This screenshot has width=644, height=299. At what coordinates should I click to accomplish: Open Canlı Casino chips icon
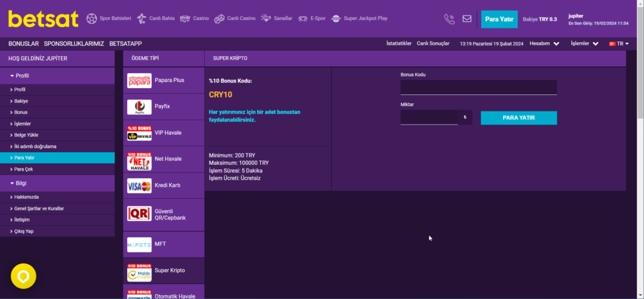coord(219,18)
